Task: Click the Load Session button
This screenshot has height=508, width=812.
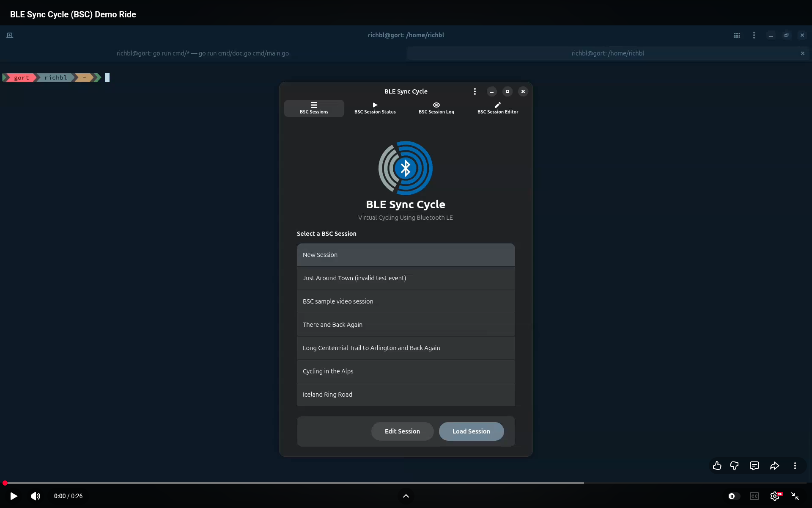Action: click(x=471, y=431)
